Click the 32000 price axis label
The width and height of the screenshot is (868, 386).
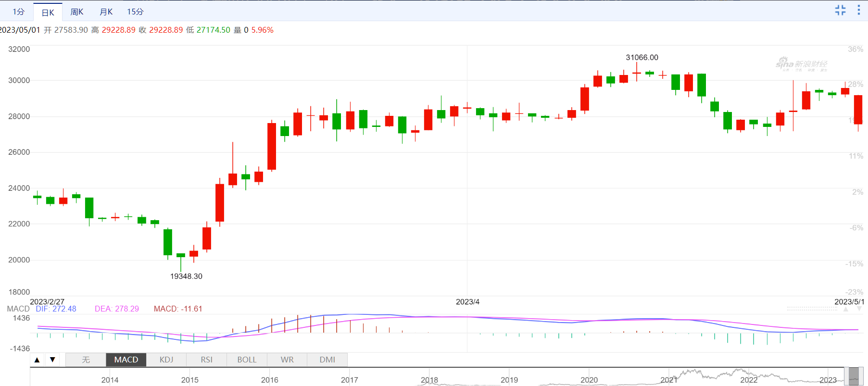19,49
